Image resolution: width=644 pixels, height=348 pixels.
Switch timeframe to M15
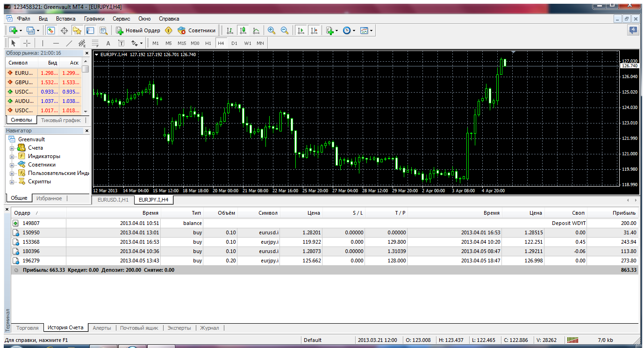(182, 43)
